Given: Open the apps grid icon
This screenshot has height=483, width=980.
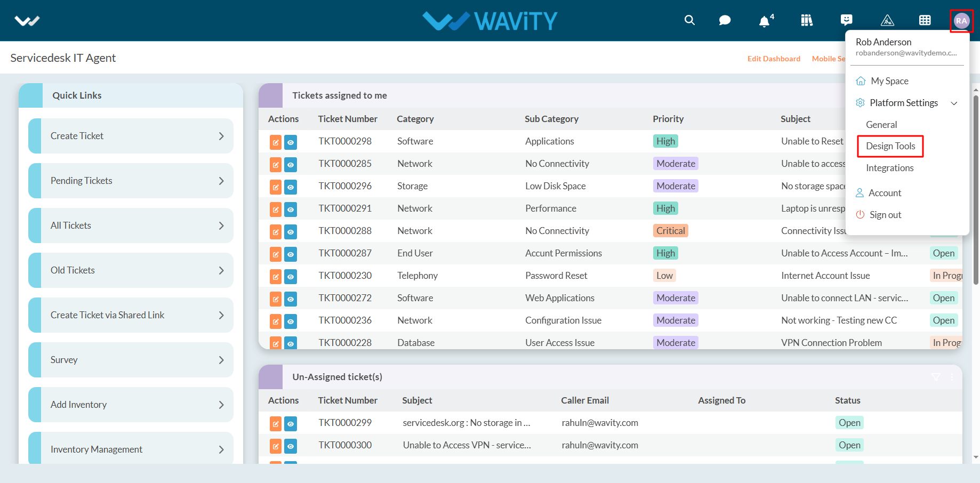Looking at the screenshot, I should click(x=925, y=20).
